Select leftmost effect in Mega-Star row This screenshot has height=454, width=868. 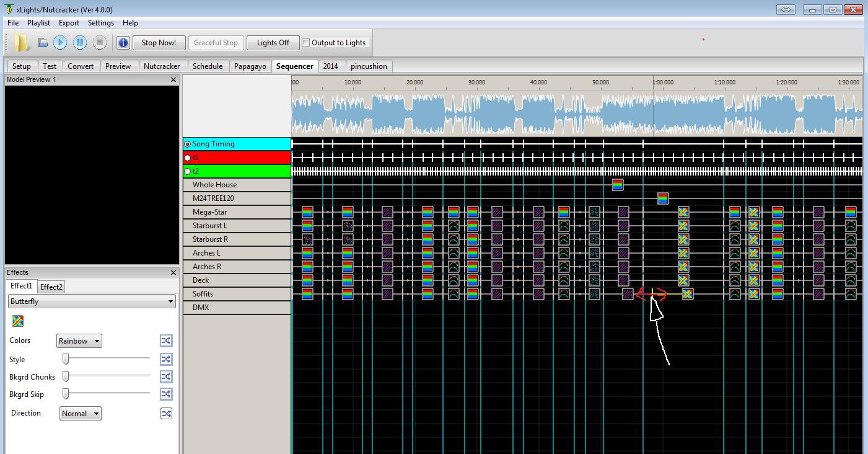coord(307,212)
